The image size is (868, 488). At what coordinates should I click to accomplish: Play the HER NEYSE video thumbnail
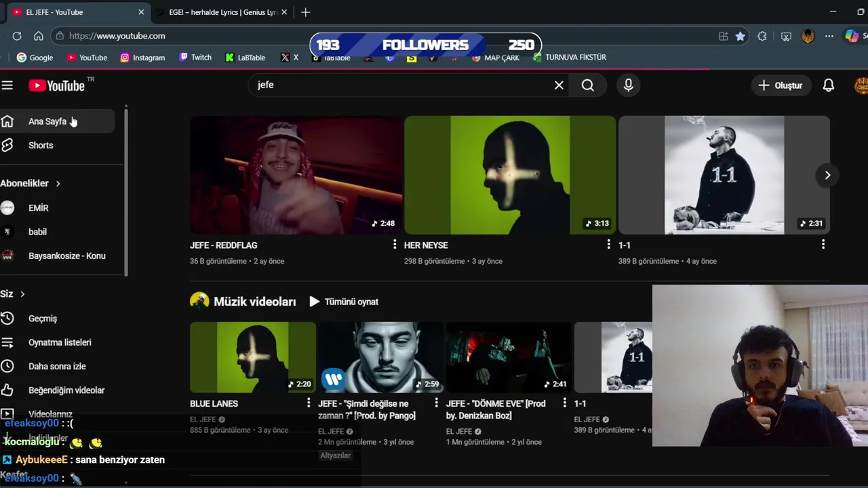point(510,175)
